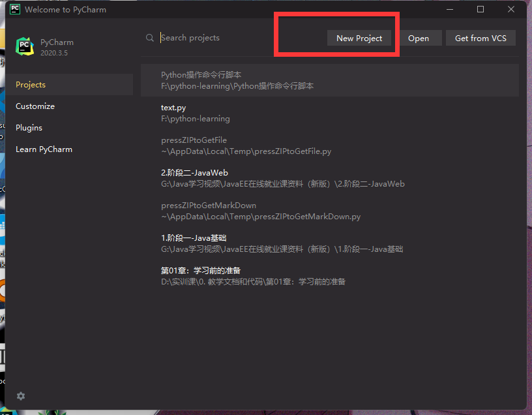532x415 pixels.
Task: Select the Projects tab
Action: 69,85
